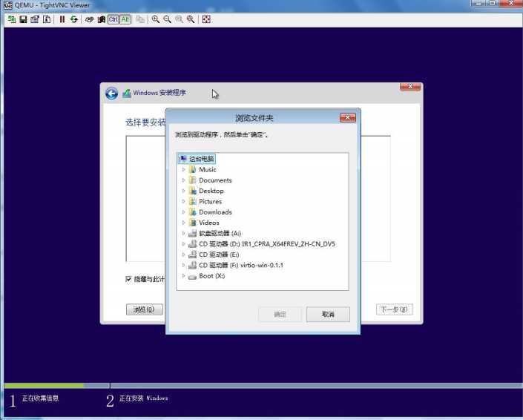Close the 浏览文件夹 dialog with red X
The image size is (523, 420).
coord(348,117)
